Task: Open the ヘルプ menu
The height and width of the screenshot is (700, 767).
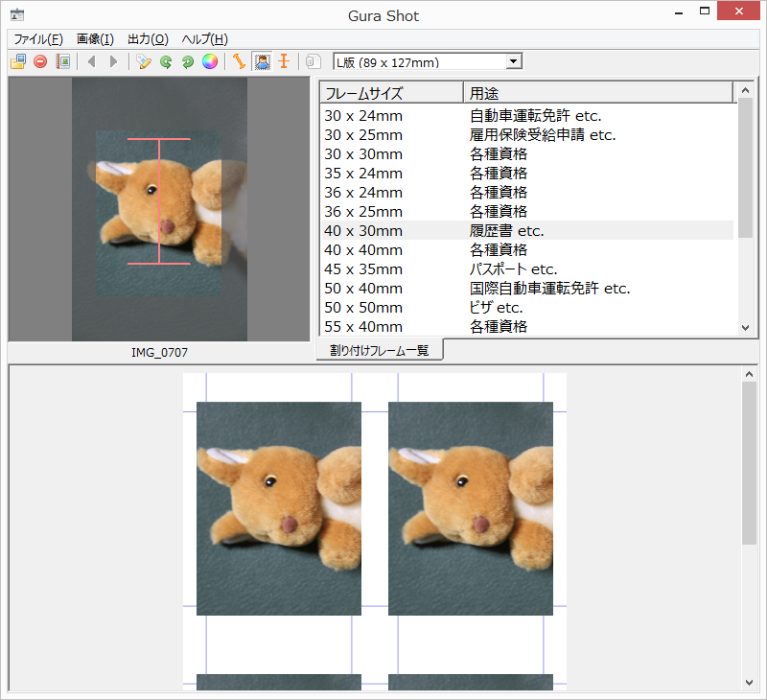Action: pos(205,39)
